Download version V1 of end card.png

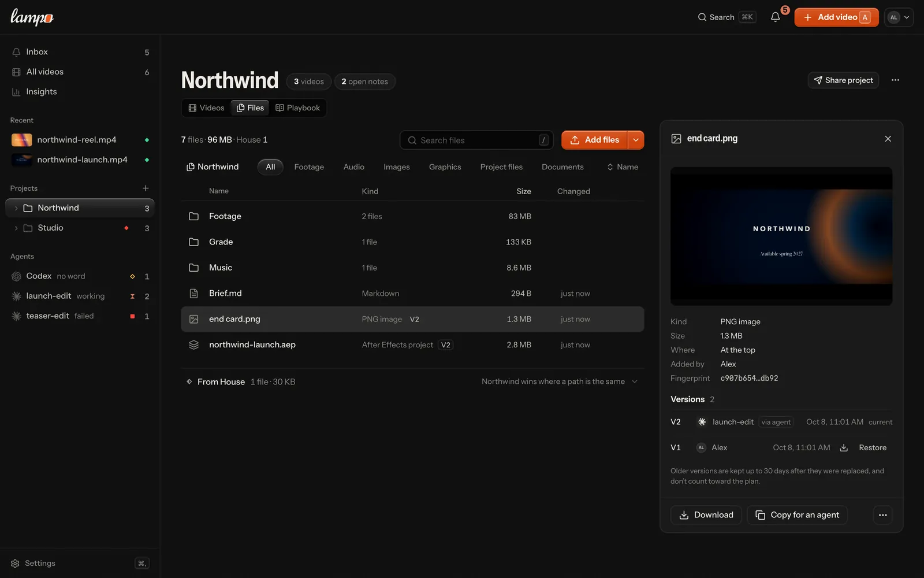[x=844, y=448]
